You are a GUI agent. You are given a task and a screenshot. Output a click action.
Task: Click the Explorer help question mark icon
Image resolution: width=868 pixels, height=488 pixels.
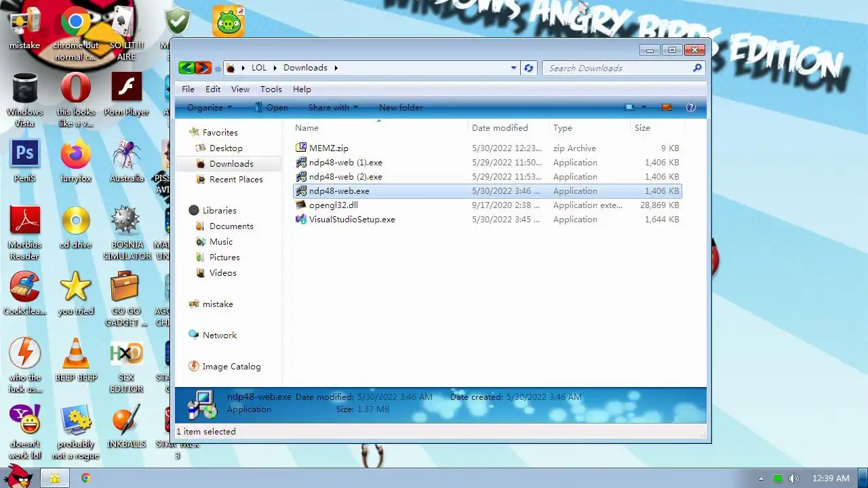[x=691, y=107]
